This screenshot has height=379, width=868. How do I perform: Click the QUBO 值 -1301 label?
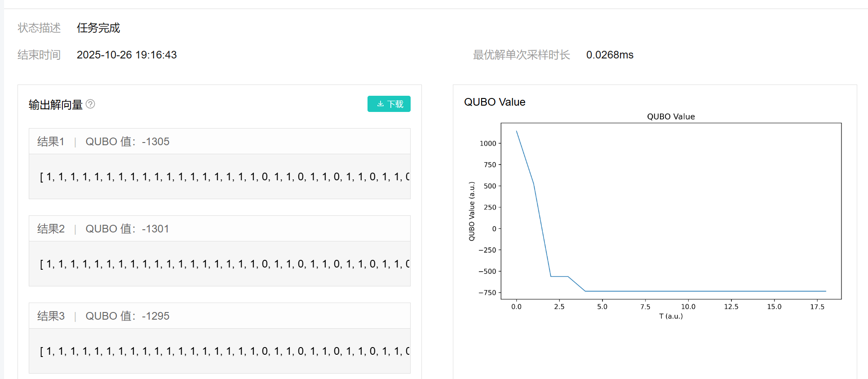pos(127,229)
